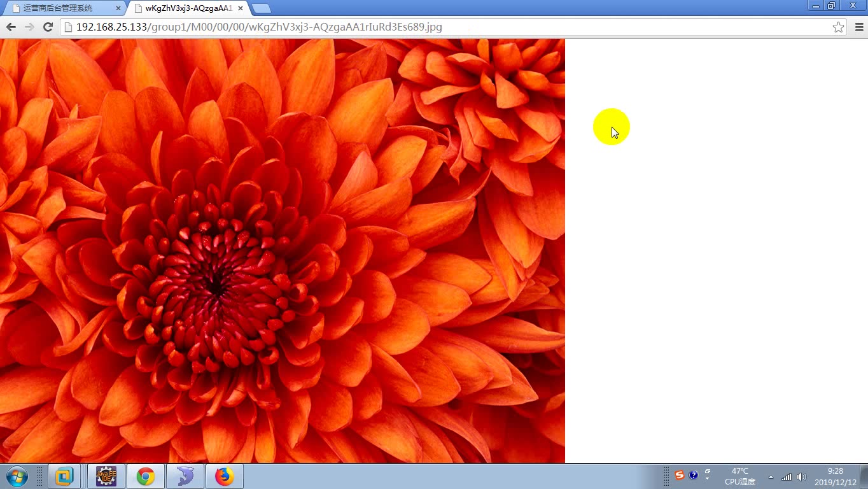Bookmark this page with the star icon
This screenshot has width=868, height=489.
pos(838,27)
